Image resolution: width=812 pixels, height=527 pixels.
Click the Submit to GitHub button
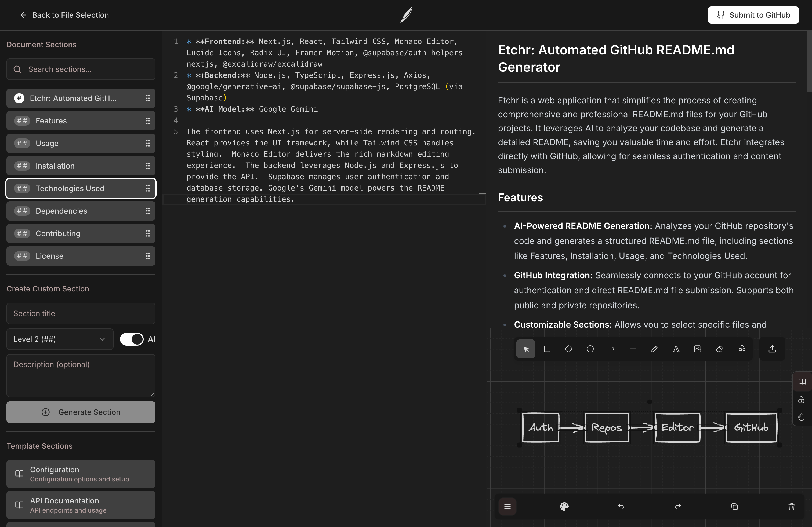[x=753, y=15]
